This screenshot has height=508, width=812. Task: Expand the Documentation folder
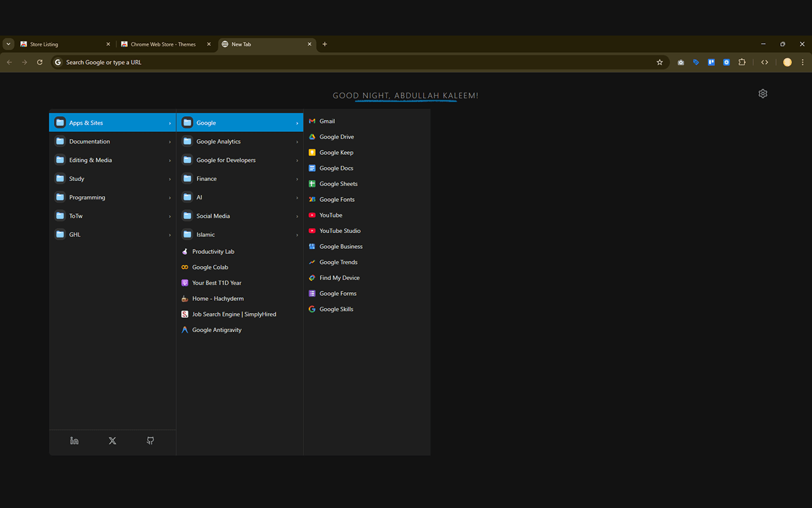pyautogui.click(x=89, y=141)
